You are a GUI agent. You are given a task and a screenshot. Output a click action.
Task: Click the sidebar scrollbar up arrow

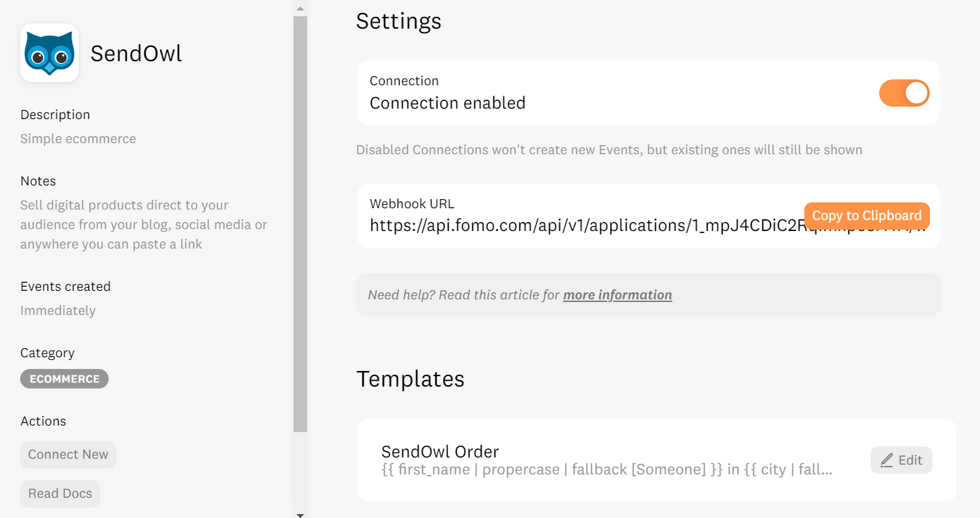[x=300, y=8]
